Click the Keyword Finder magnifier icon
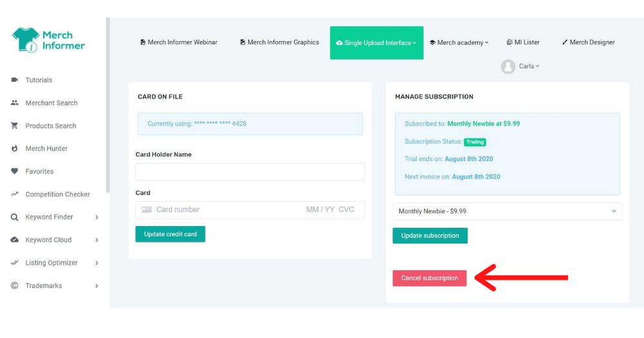 click(x=14, y=217)
